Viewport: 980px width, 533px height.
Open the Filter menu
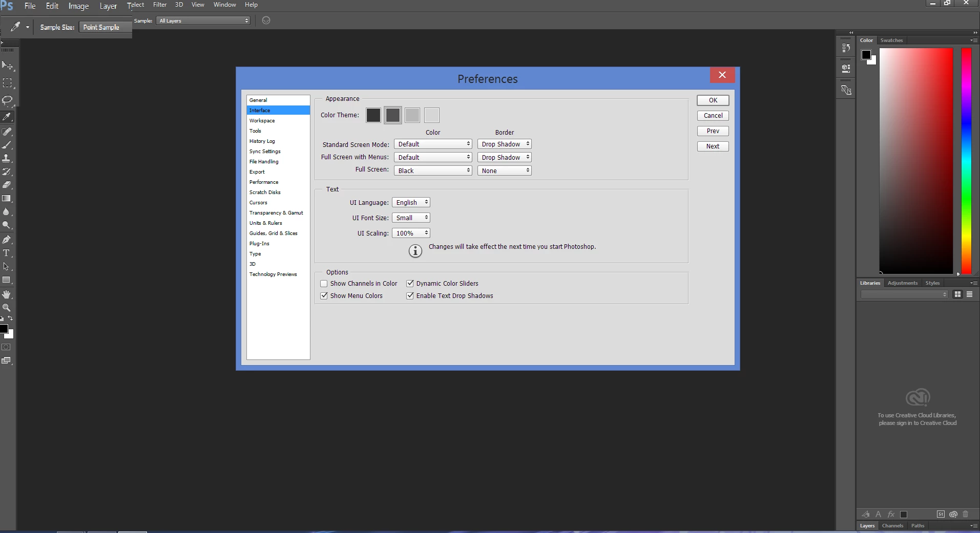tap(160, 5)
